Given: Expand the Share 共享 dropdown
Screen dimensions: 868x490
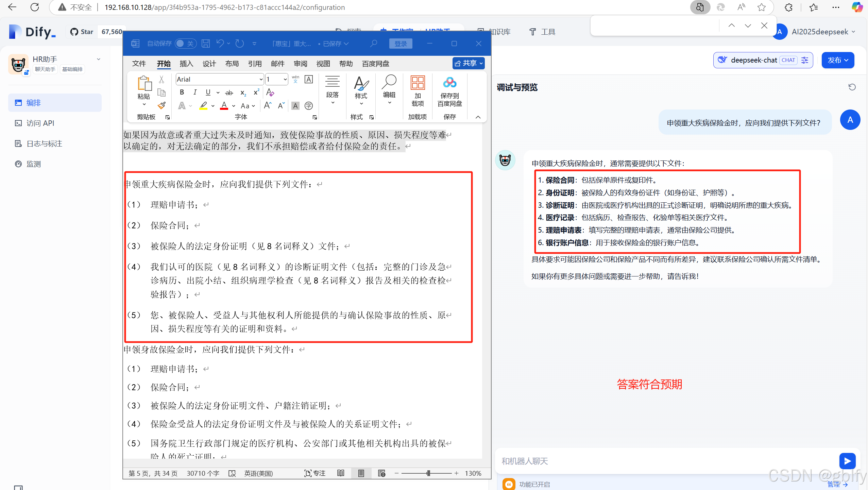Looking at the screenshot, I should (481, 63).
